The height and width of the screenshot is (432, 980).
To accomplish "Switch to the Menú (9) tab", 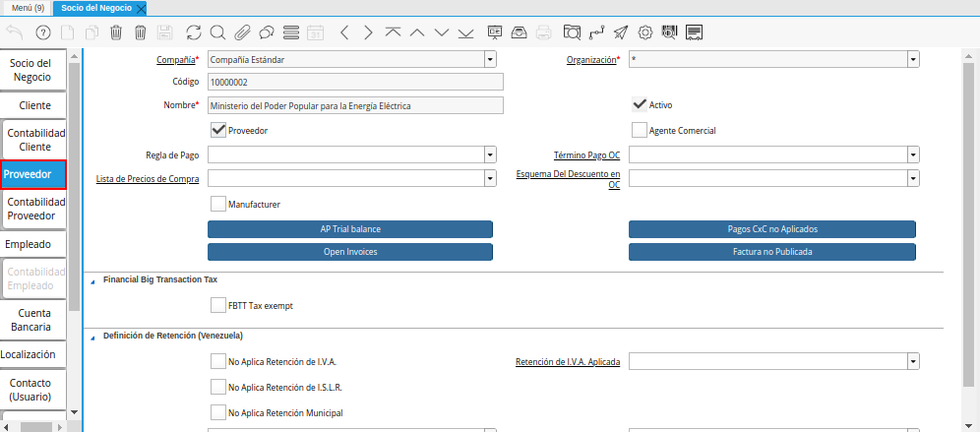I will [28, 8].
